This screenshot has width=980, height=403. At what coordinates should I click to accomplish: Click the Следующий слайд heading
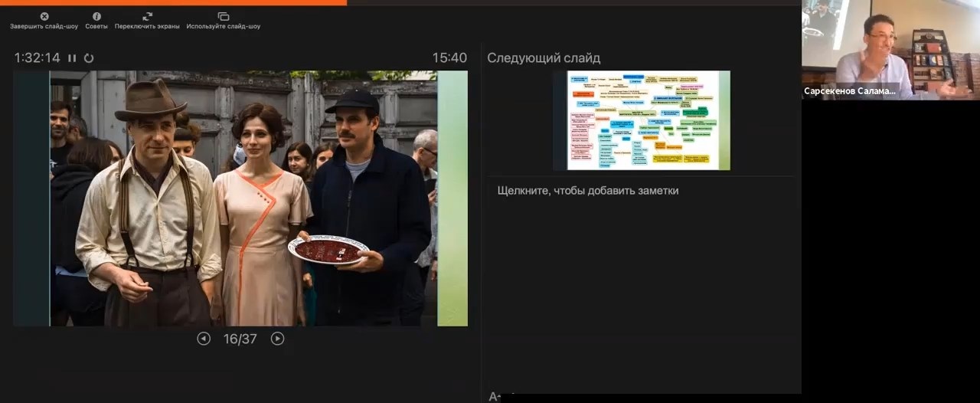coord(544,58)
